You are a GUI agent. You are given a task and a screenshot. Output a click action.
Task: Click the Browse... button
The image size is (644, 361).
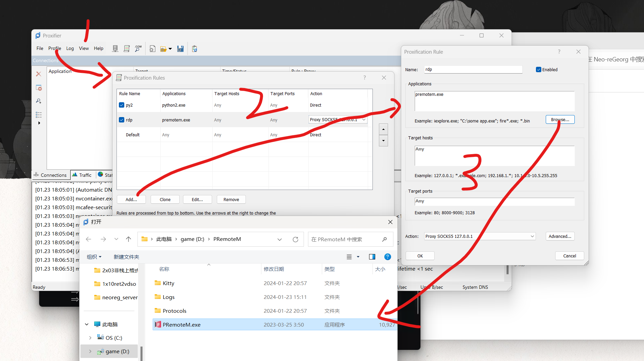560,119
